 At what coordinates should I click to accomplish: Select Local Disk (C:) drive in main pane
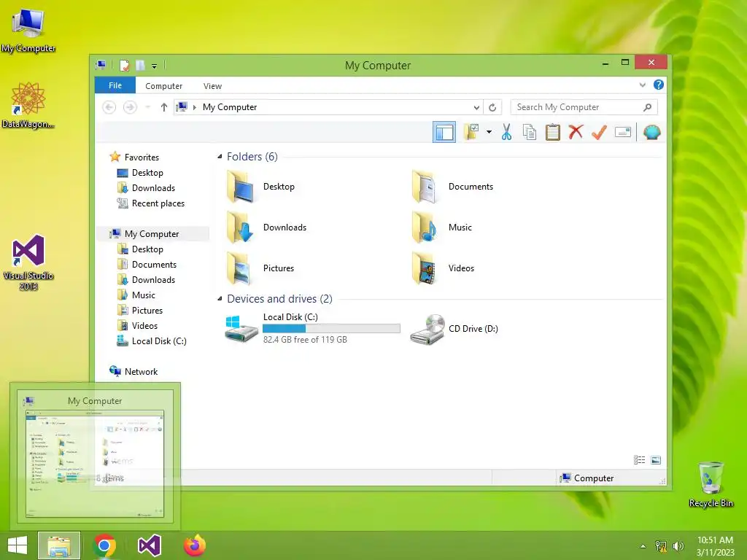[x=312, y=328]
